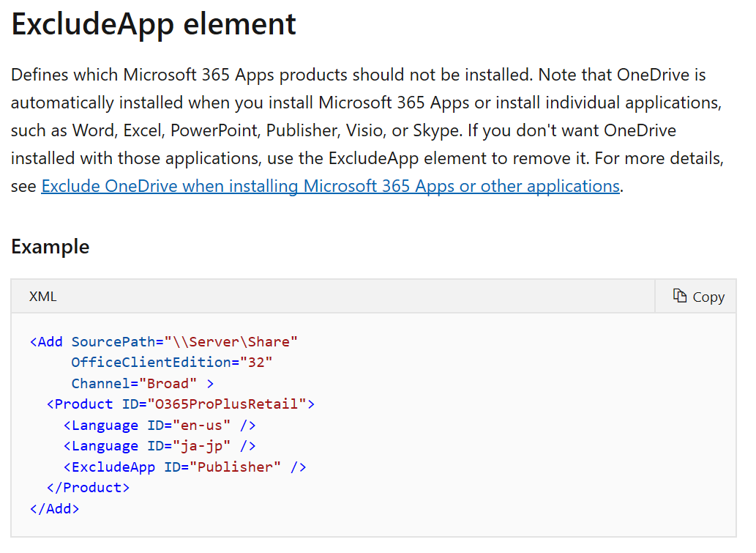The height and width of the screenshot is (553, 756).
Task: Click the ExcludeApp ID="Publisher" line
Action: pyautogui.click(x=184, y=467)
